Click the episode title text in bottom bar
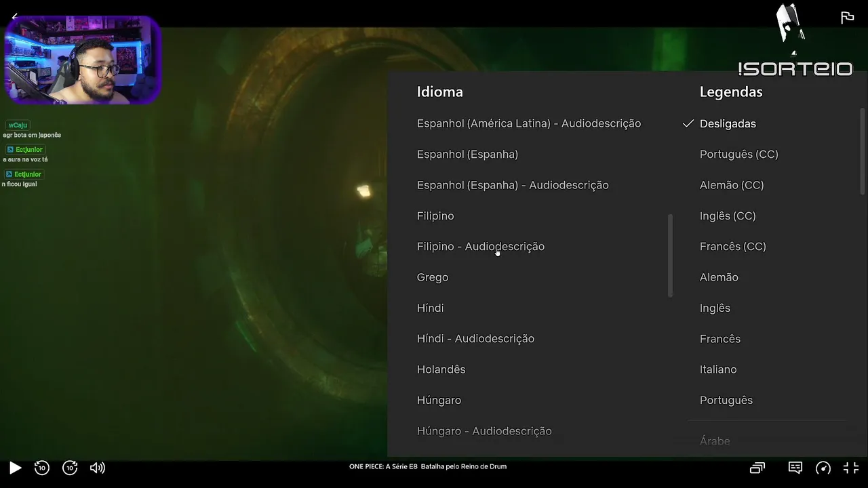 coord(428,466)
